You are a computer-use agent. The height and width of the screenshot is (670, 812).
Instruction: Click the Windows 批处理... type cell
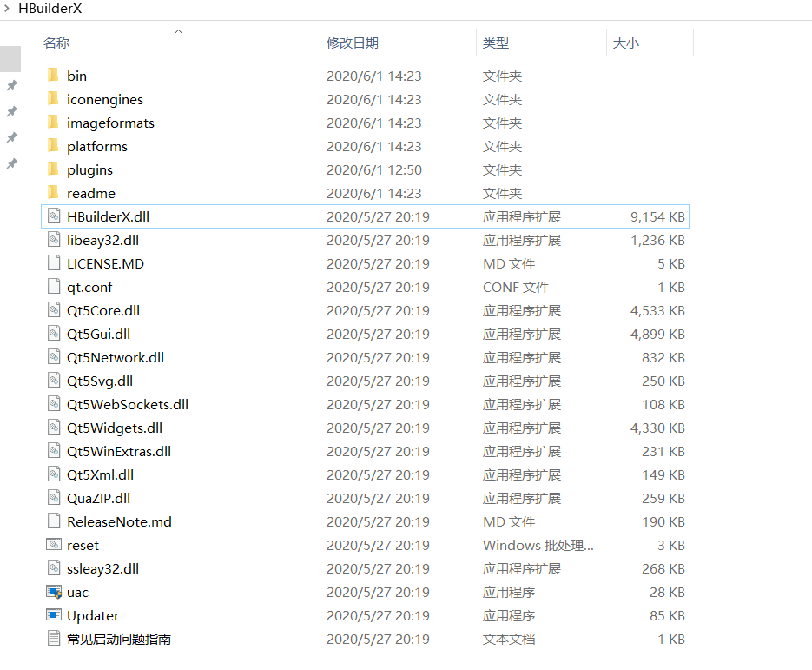pyautogui.click(x=538, y=545)
